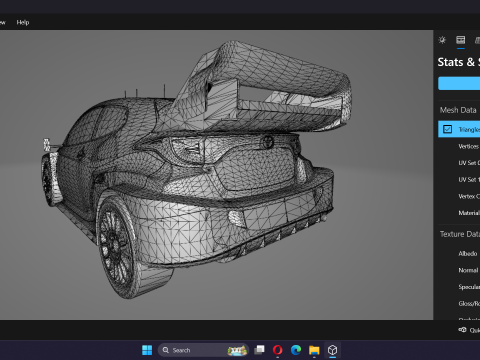Image resolution: width=480 pixels, height=360 pixels.
Task: Click the car wireframe model in viewport
Action: coord(197,170)
